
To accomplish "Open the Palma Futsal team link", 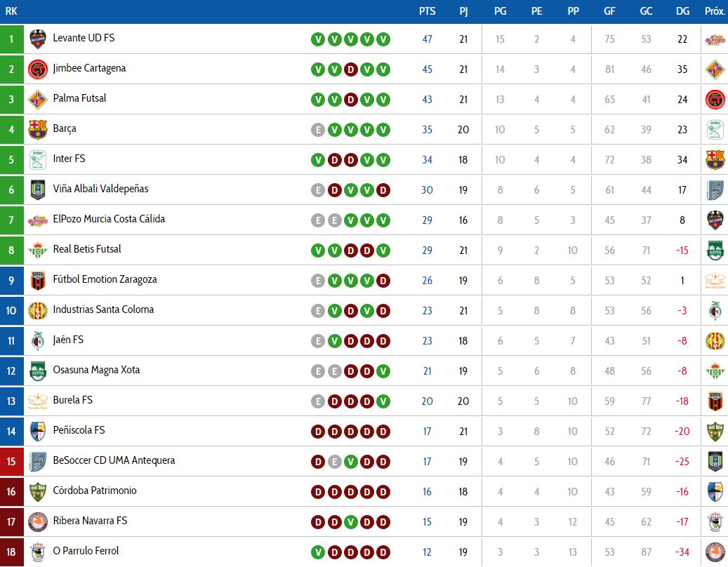I will click(79, 98).
